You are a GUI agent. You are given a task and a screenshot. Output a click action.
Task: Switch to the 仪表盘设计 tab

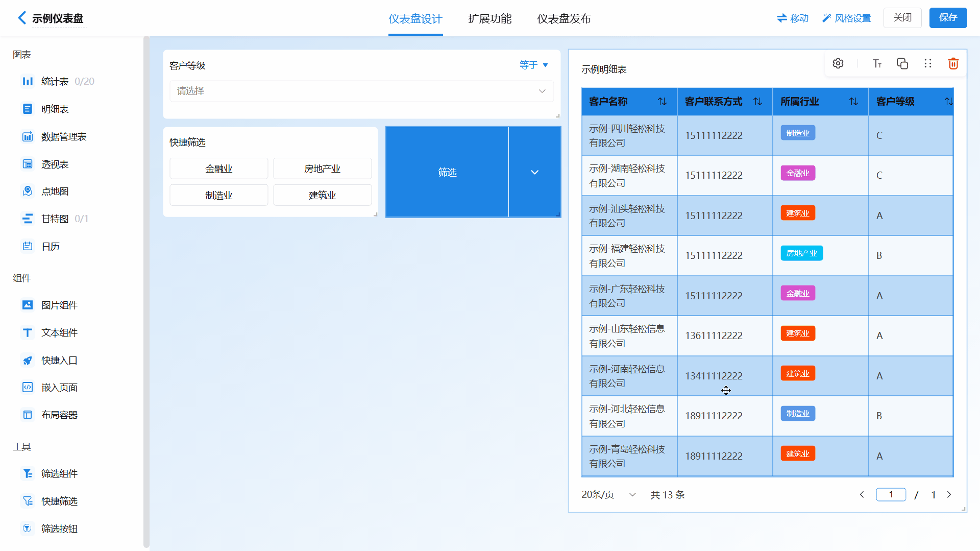click(x=415, y=19)
